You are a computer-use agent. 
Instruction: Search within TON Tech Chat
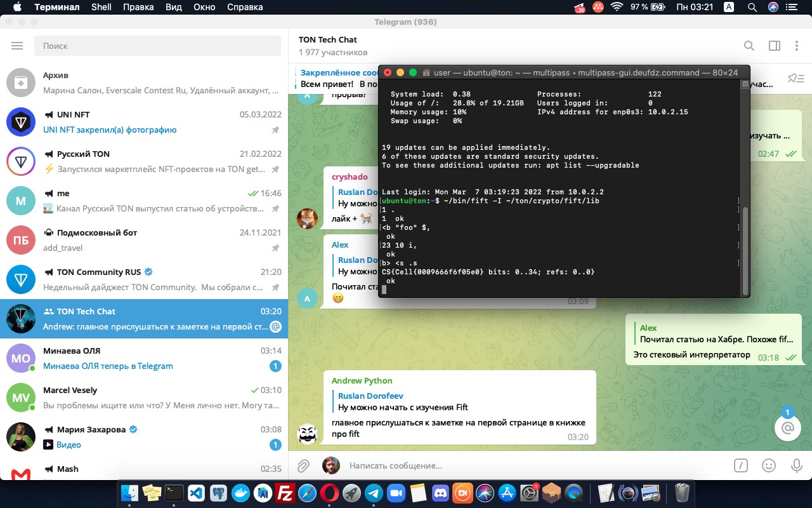(749, 46)
